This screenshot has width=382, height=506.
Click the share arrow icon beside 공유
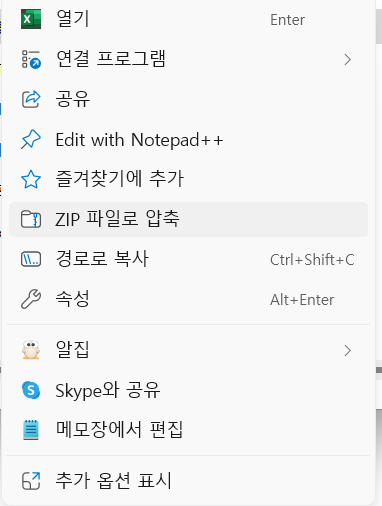(x=31, y=99)
